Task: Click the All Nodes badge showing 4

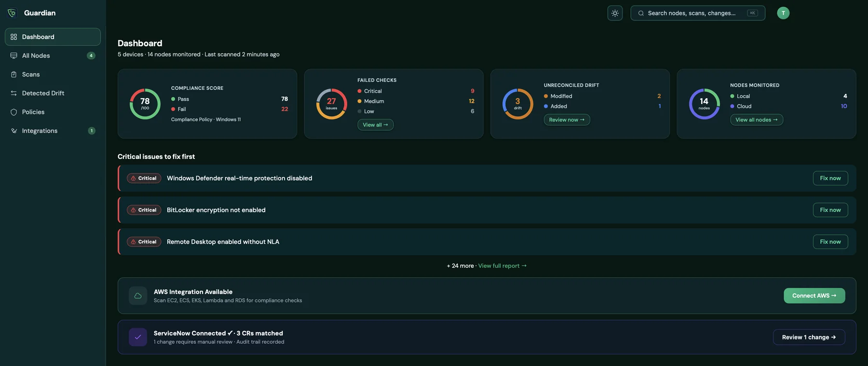Action: pyautogui.click(x=91, y=55)
